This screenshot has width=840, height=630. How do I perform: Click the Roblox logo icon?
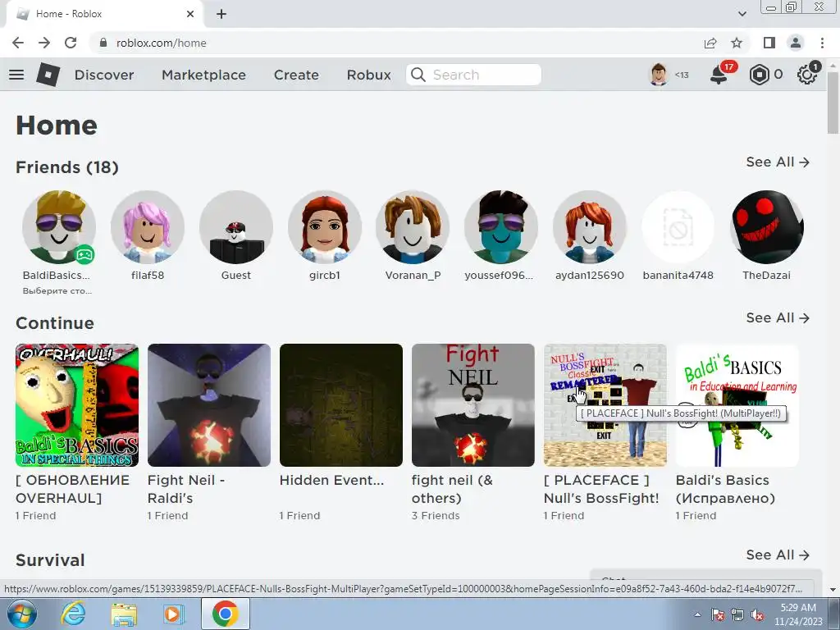click(x=48, y=75)
